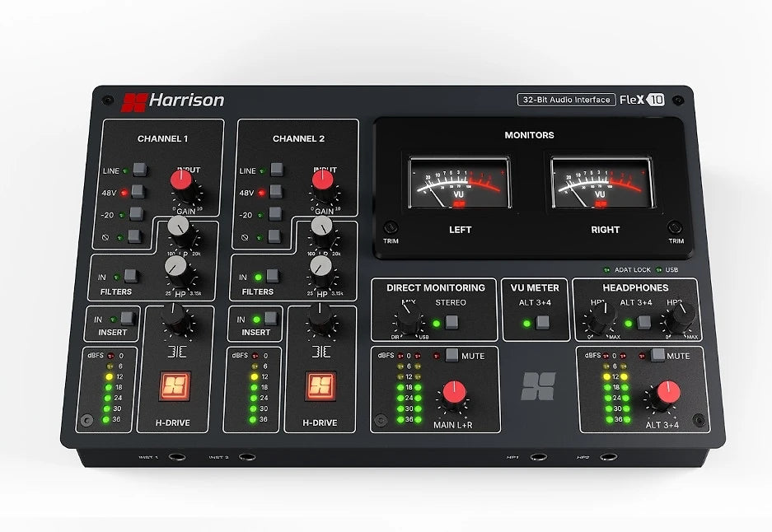Activate Channel 1 H-DRIVE lit button
The width and height of the screenshot is (772, 532).
[175, 386]
